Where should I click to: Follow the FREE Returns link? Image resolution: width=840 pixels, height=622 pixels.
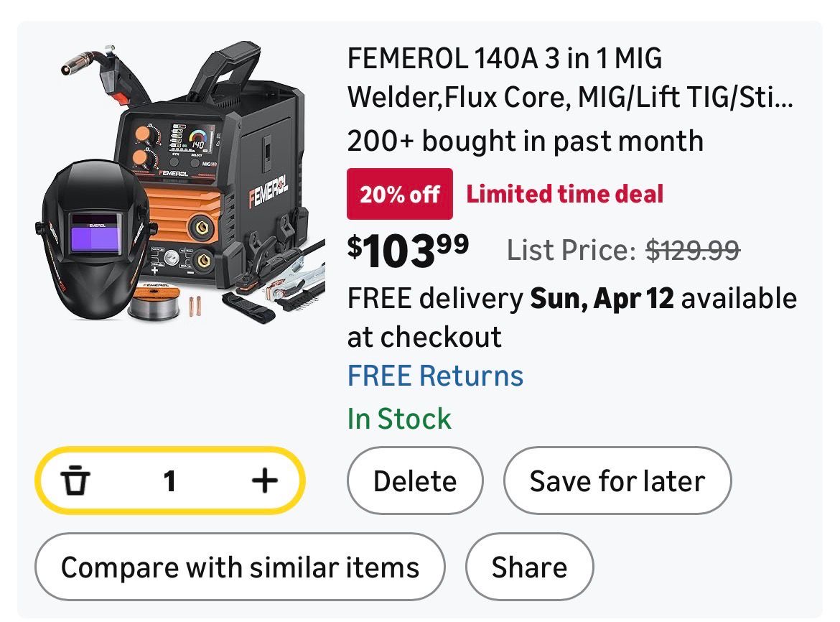(x=435, y=376)
